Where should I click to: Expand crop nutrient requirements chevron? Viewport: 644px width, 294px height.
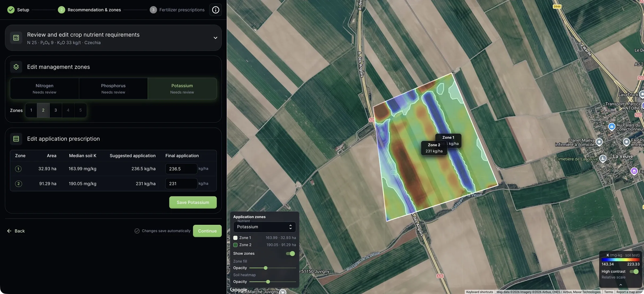click(215, 38)
